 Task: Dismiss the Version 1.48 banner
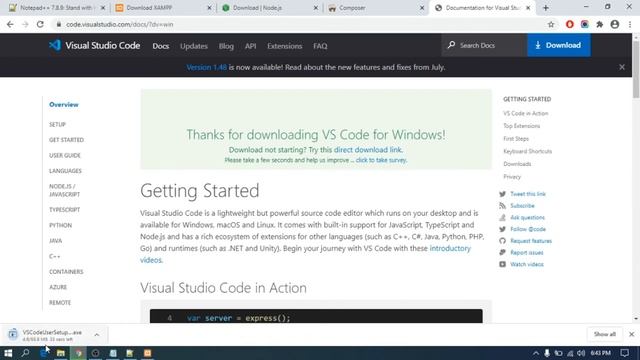point(622,67)
